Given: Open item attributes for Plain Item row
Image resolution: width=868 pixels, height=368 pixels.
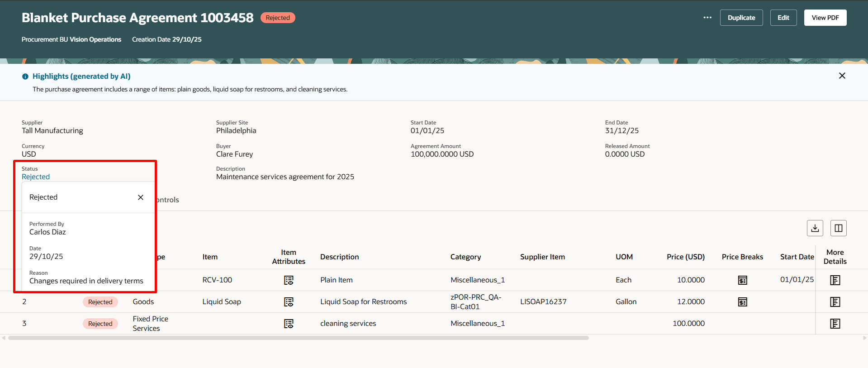Looking at the screenshot, I should point(289,280).
